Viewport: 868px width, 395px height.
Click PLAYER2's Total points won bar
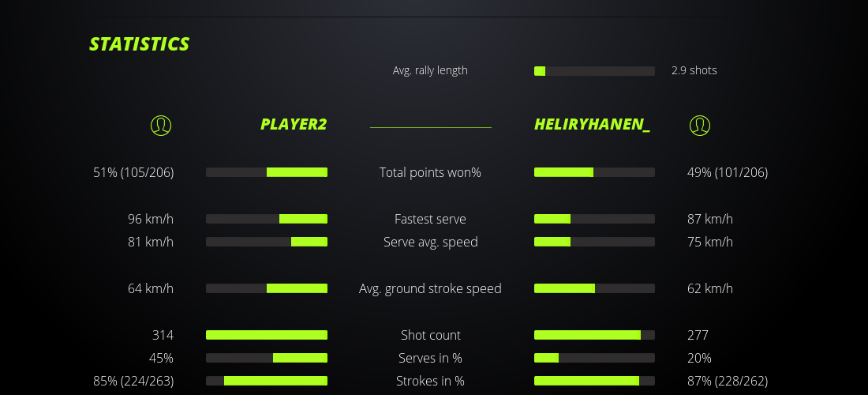pos(267,172)
